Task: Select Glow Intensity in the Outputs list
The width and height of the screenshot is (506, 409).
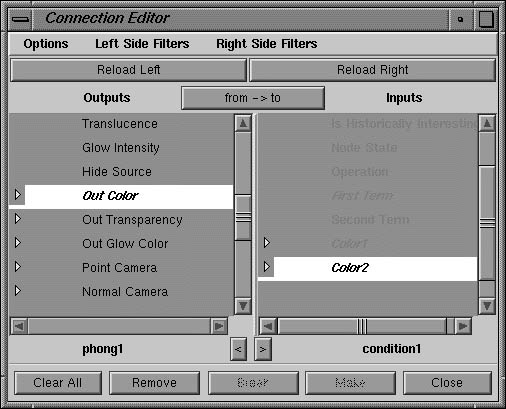Action: (x=121, y=148)
